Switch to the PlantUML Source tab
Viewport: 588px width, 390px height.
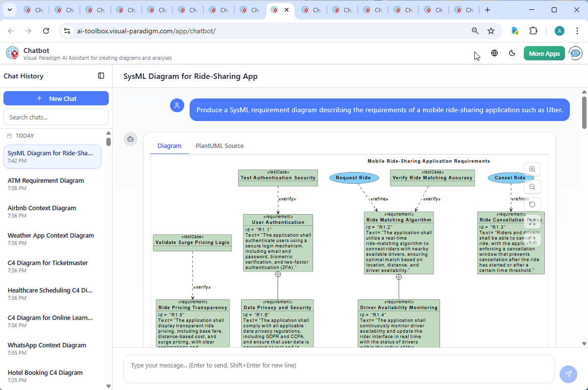(x=219, y=146)
